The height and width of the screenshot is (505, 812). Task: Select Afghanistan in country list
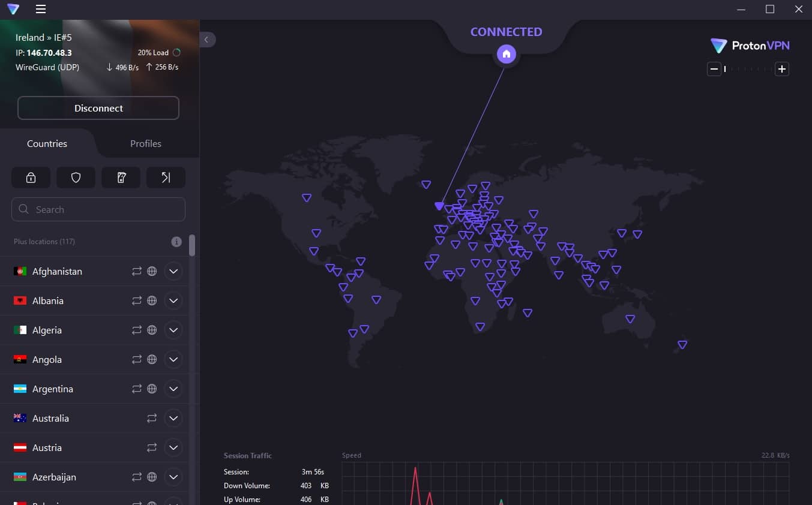[x=94, y=271]
